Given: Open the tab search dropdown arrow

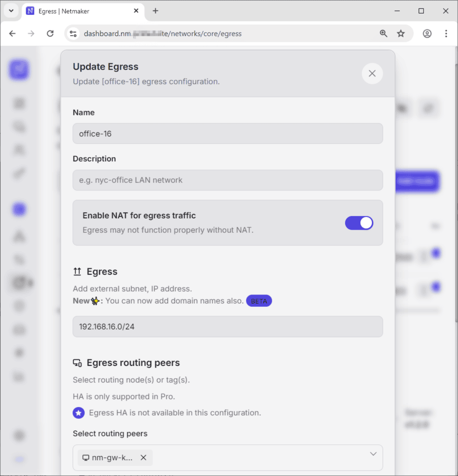Looking at the screenshot, I should (x=11, y=11).
